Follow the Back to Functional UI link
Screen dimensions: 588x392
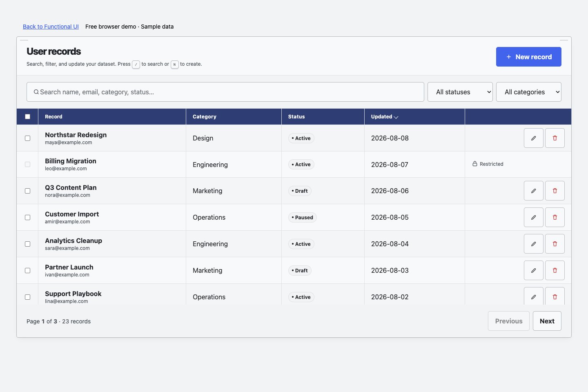click(x=51, y=27)
